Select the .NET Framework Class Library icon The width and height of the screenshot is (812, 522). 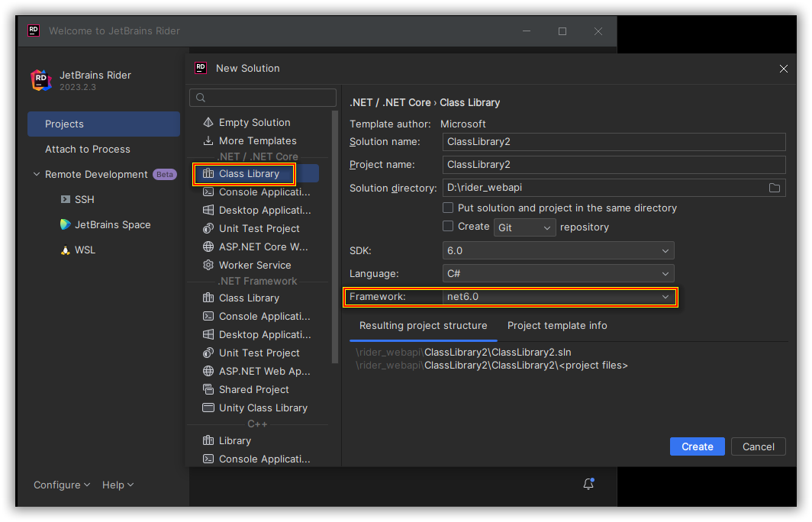208,298
